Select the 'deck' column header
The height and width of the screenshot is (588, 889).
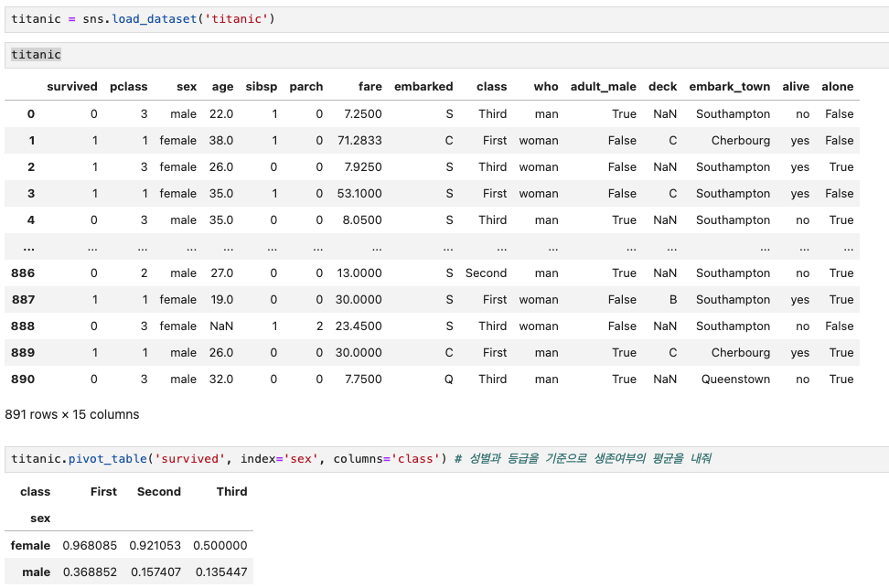point(663,87)
